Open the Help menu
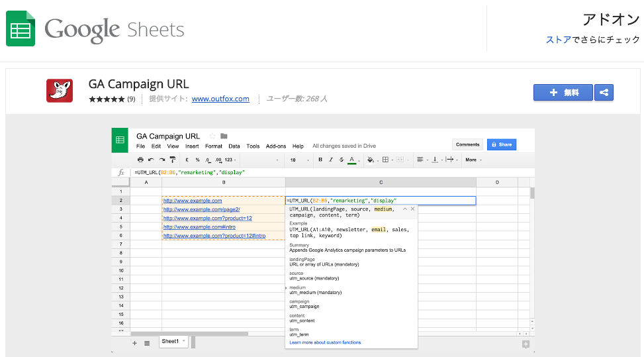Viewport: 644px width, 357px height. click(x=298, y=146)
